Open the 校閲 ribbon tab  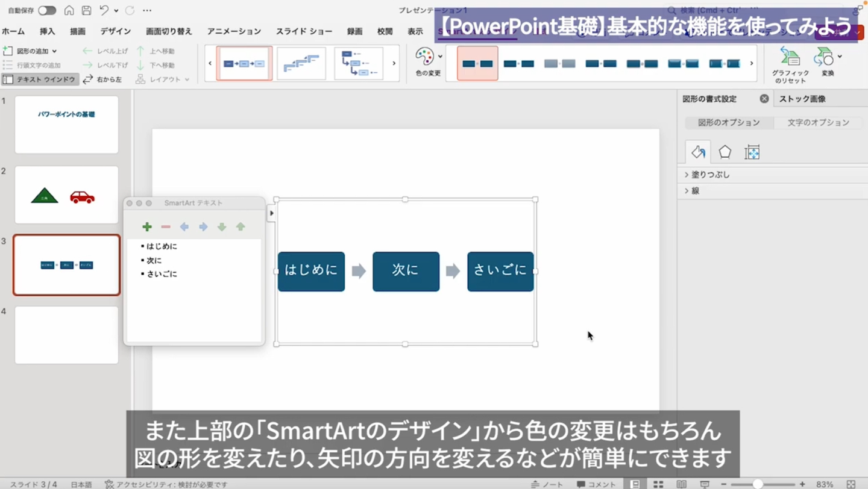coord(385,31)
